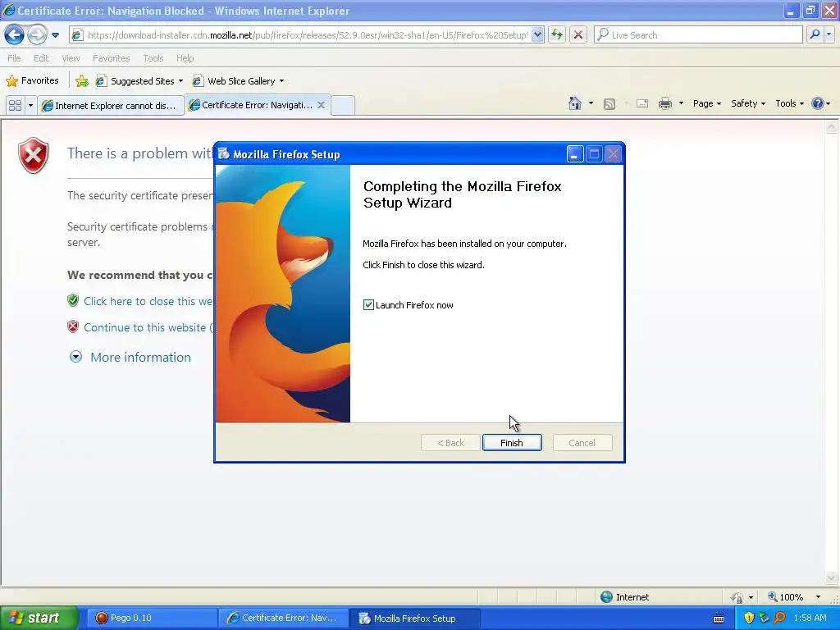Open search provider options dropdown
Image resolution: width=840 pixels, height=630 pixels.
click(829, 34)
